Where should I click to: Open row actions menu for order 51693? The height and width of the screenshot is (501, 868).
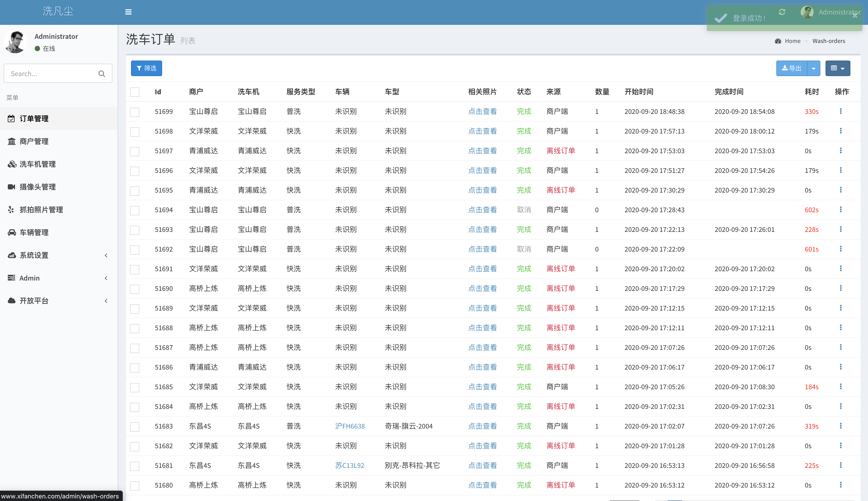click(x=841, y=229)
